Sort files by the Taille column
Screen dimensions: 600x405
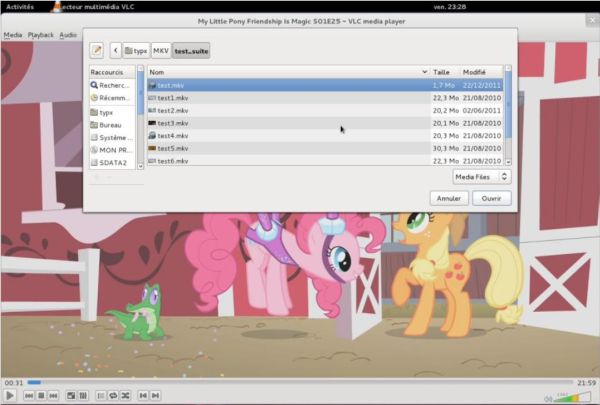(443, 72)
